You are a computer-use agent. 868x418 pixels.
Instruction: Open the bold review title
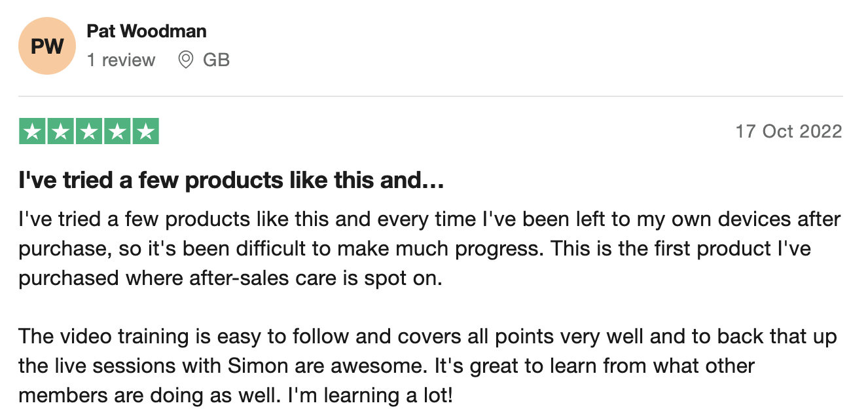point(232,180)
